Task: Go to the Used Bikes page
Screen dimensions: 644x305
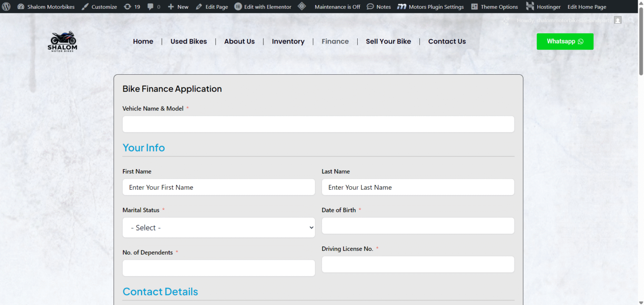Action: coord(189,41)
